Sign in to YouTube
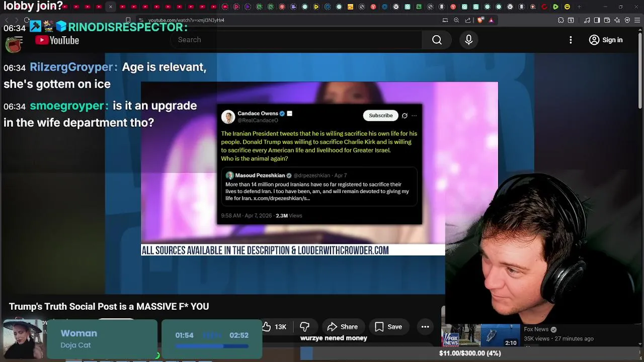This screenshot has width=644, height=362. [x=606, y=40]
